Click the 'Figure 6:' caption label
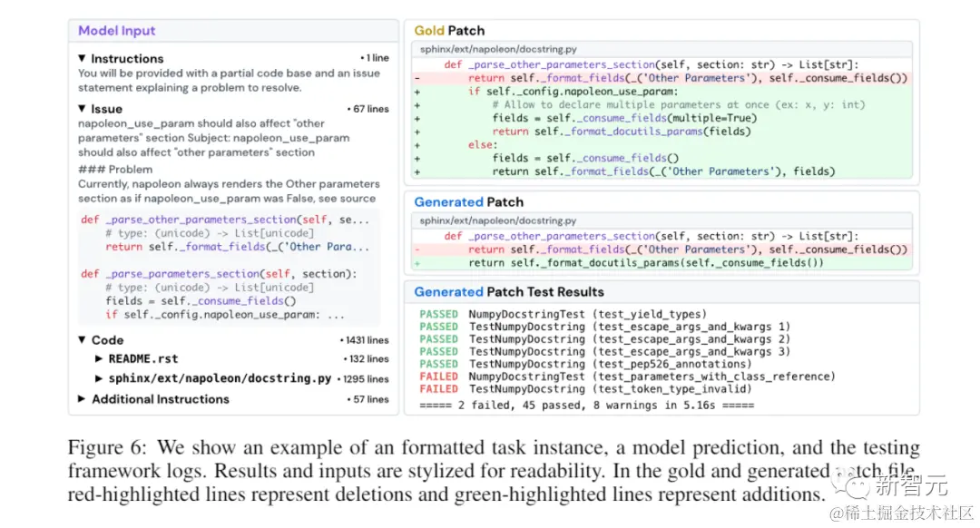 click(x=107, y=447)
